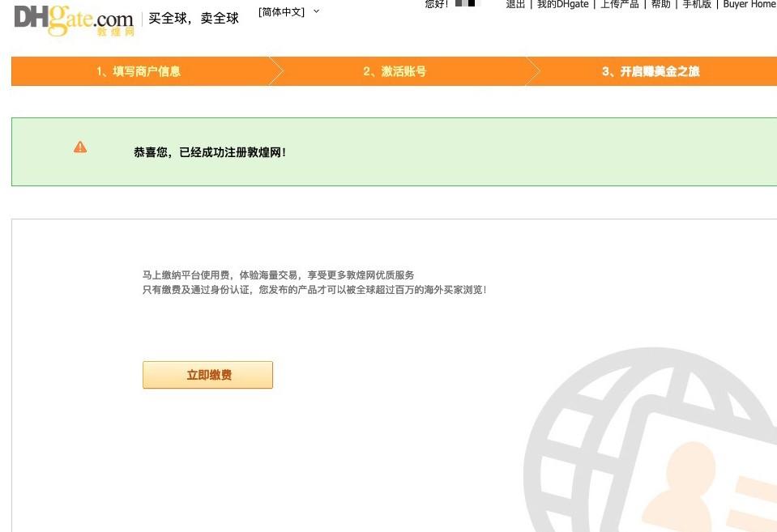Click 退出 to log out

click(515, 4)
